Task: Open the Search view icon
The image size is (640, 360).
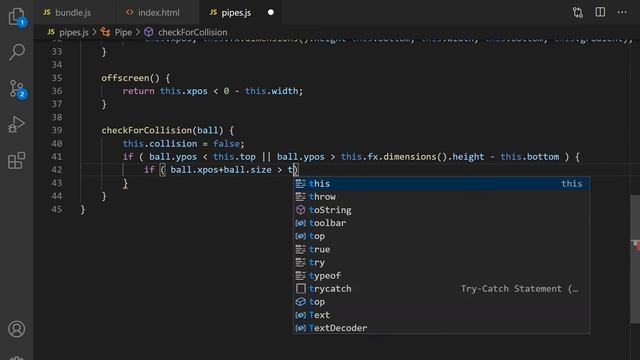Action: click(x=16, y=52)
